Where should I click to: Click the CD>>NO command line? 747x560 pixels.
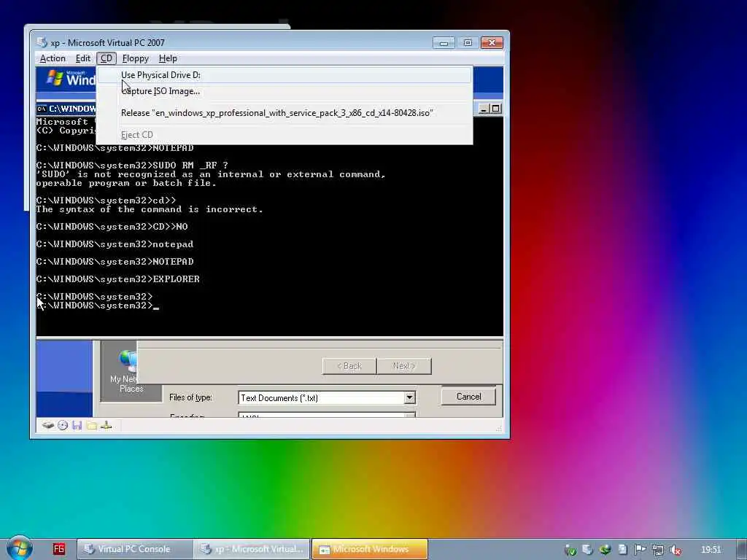coord(112,227)
